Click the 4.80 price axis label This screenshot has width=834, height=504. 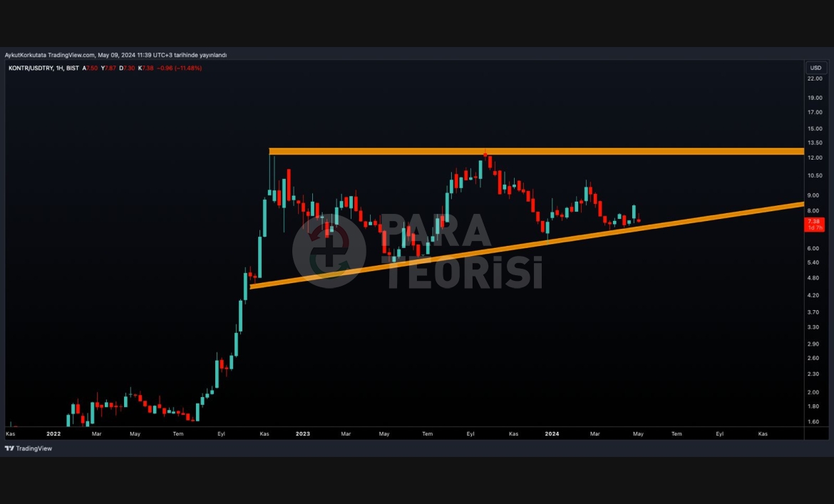813,278
